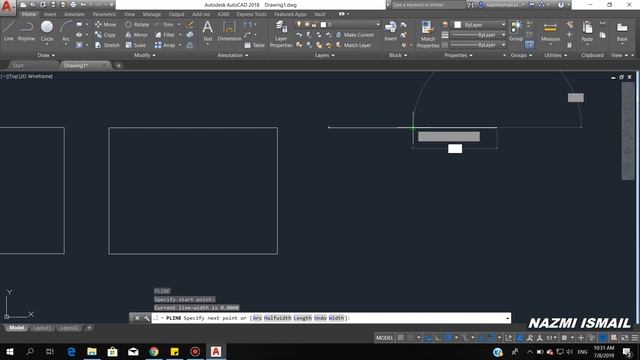Viewport: 640px width, 360px height.
Task: Activate the Array command
Action: pos(165,45)
